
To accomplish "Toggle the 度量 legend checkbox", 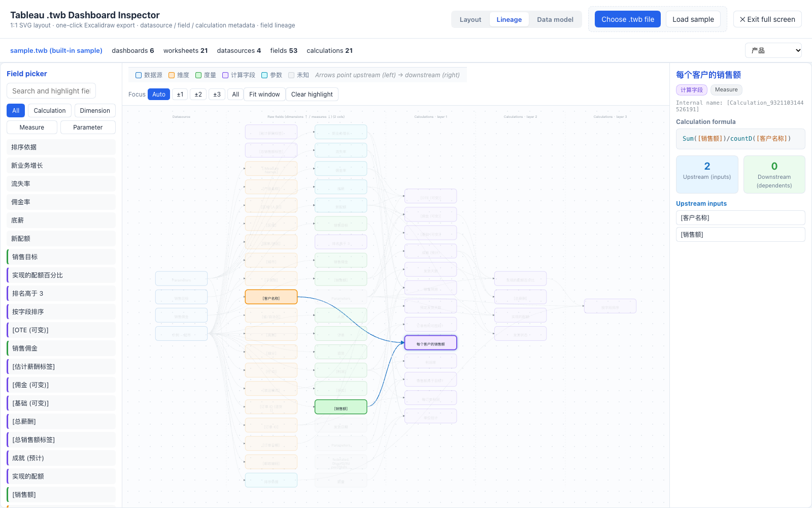I will coord(198,75).
